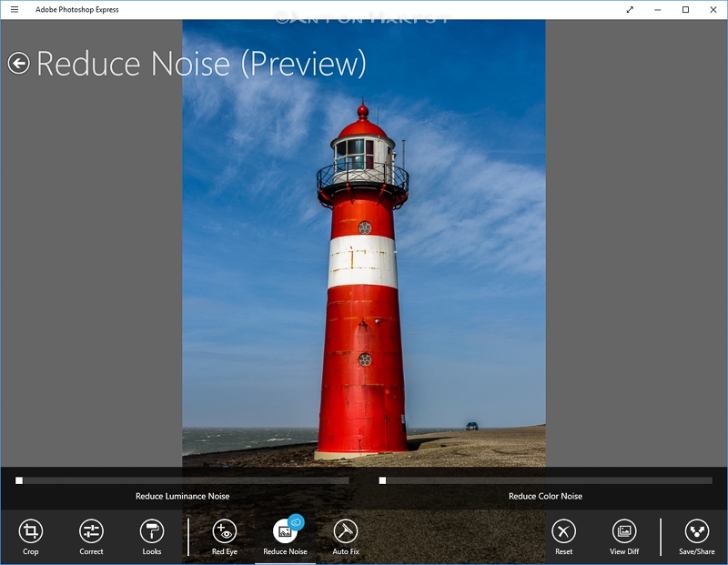Set Luminance Noise slider to its midpoint
Viewport: 728px width, 565px height.
(x=183, y=480)
